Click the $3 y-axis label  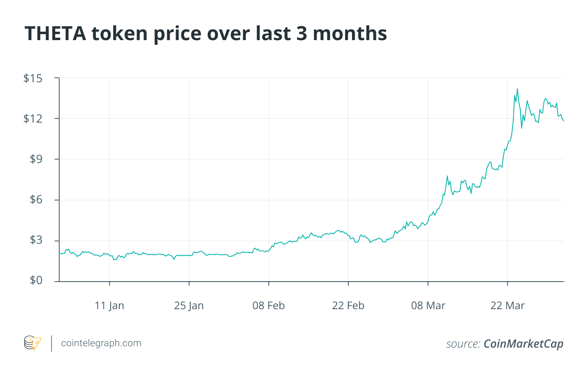click(36, 240)
